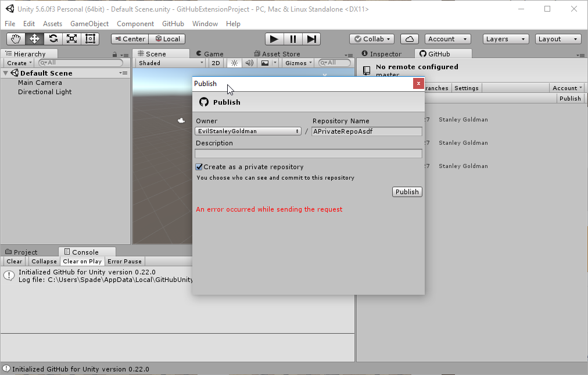
Task: Open the Help menu
Action: (233, 24)
